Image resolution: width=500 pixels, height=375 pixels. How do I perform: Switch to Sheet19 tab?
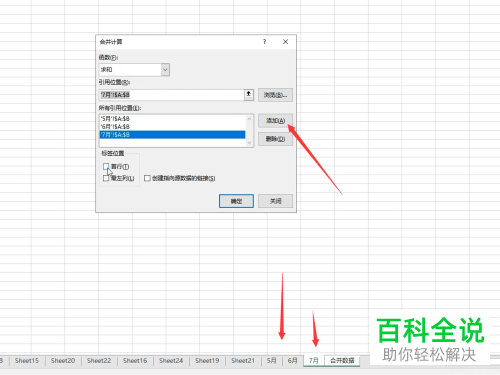207,361
